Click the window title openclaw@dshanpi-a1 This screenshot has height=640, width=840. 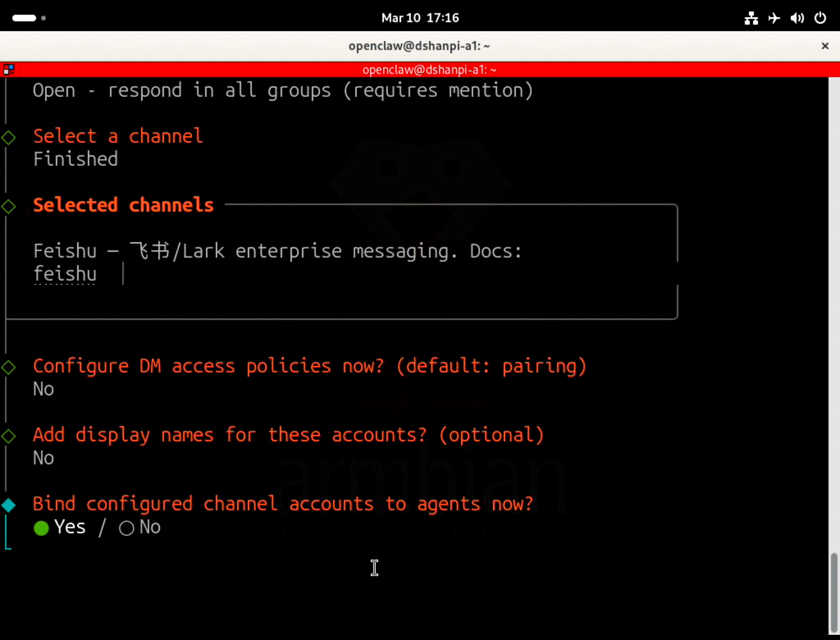click(419, 46)
